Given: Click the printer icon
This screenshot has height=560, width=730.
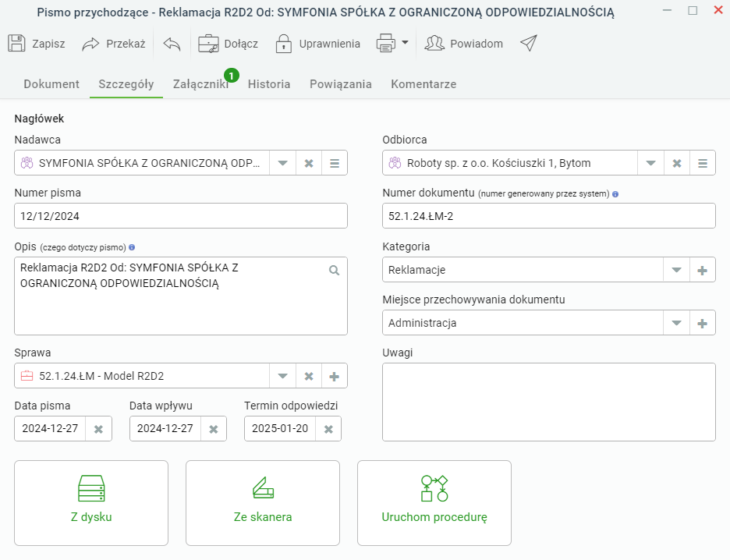Looking at the screenshot, I should [386, 44].
